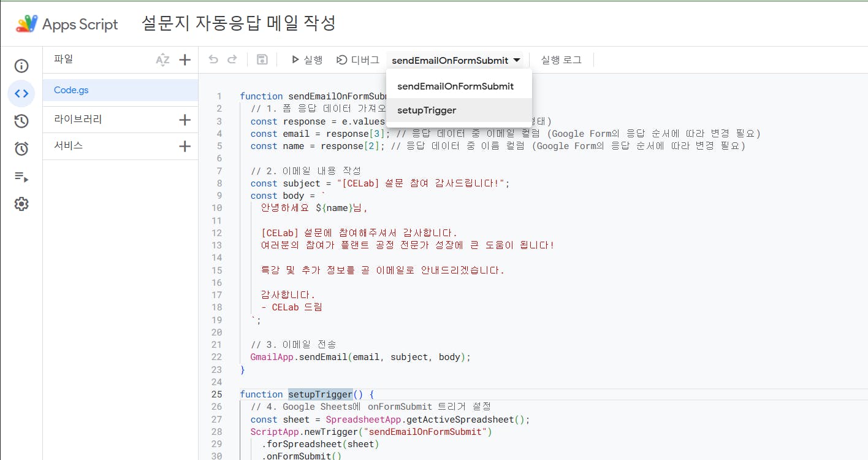Save project with the floppy disk icon
868x460 pixels.
coord(262,59)
